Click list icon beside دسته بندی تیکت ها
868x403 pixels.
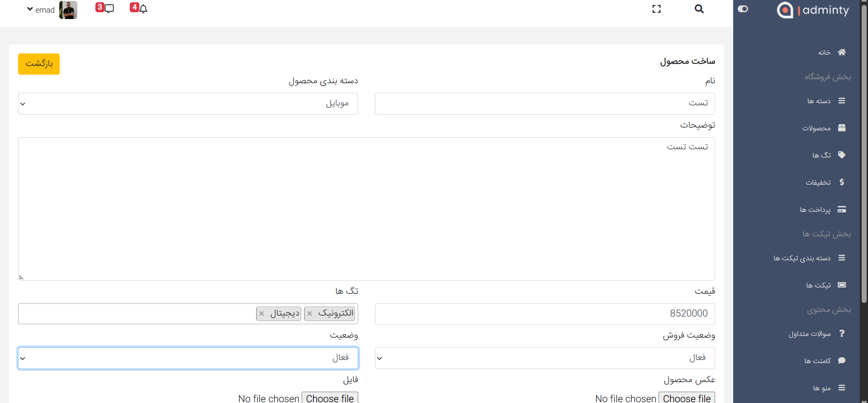tap(841, 258)
